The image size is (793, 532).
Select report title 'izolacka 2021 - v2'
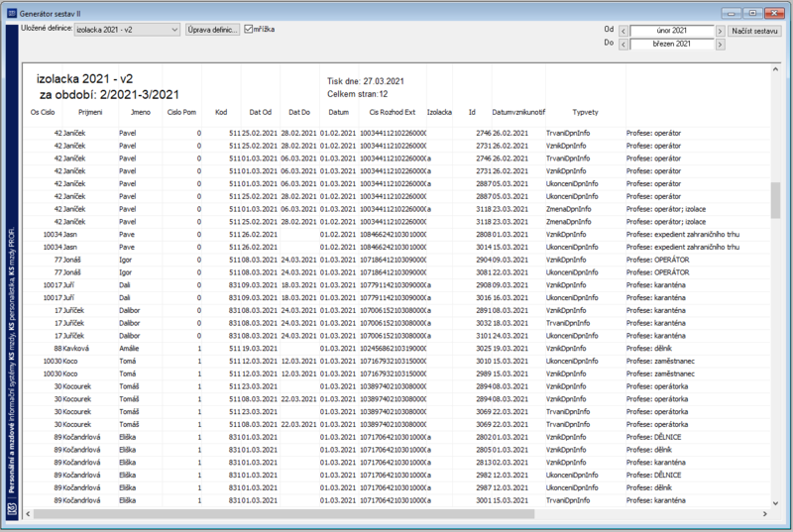tap(84, 79)
